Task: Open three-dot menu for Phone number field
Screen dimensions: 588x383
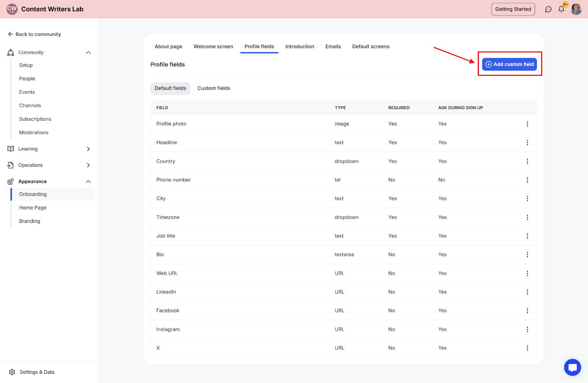Action: (x=527, y=180)
